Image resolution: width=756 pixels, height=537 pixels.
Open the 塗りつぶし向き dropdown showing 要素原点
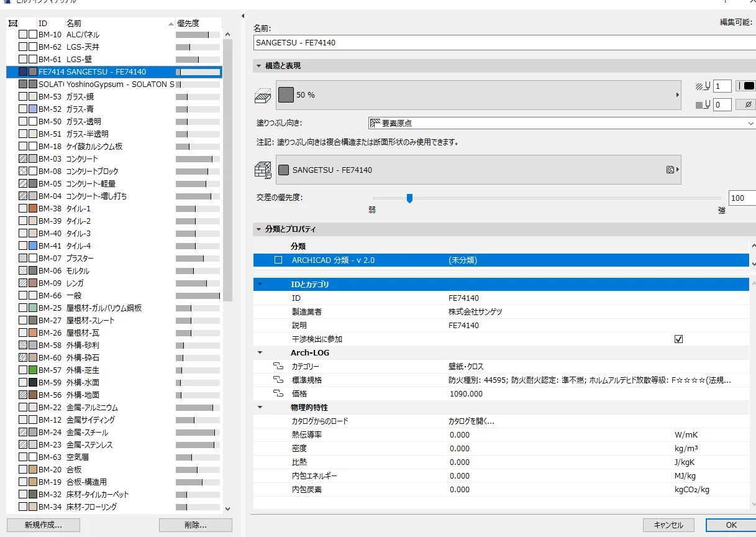click(562, 124)
